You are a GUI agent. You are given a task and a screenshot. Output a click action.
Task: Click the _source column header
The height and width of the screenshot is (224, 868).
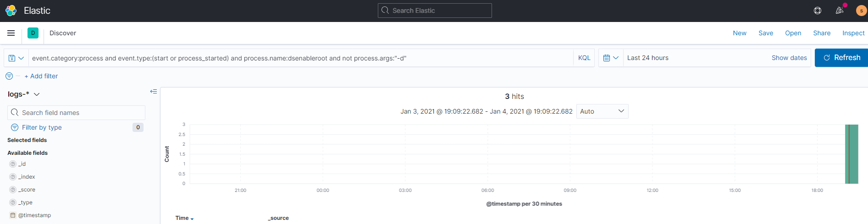pyautogui.click(x=278, y=218)
